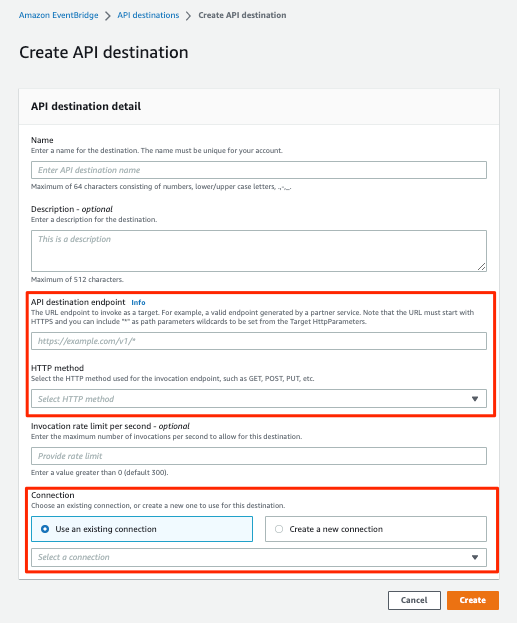Click the Provide rate limit field

click(x=259, y=456)
